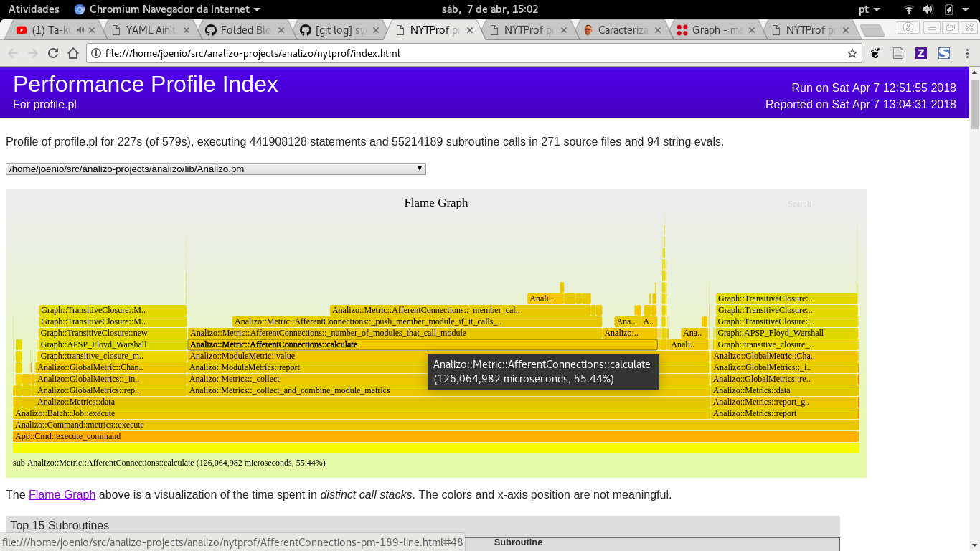Click the battery icon in the top bar
Image resolution: width=980 pixels, height=551 pixels.
(948, 9)
